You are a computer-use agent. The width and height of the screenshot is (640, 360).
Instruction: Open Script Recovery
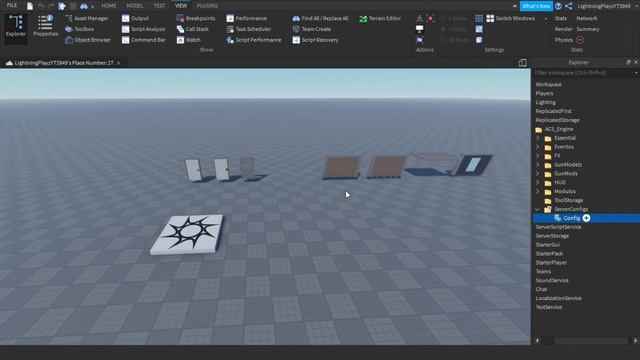coord(316,40)
